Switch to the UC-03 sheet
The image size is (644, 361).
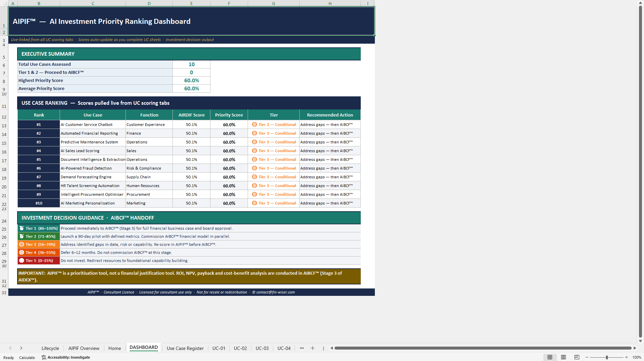tap(262, 348)
